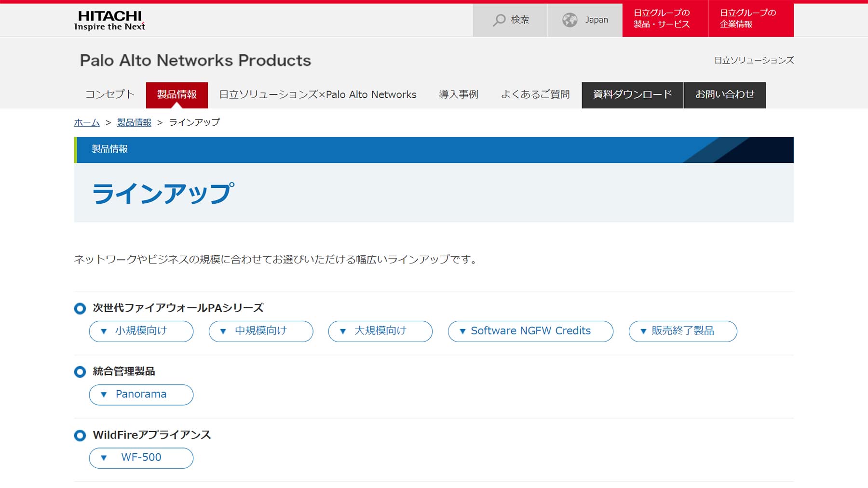Click the Palo Alto Networks Products title
The width and height of the screenshot is (868, 488).
tap(195, 60)
